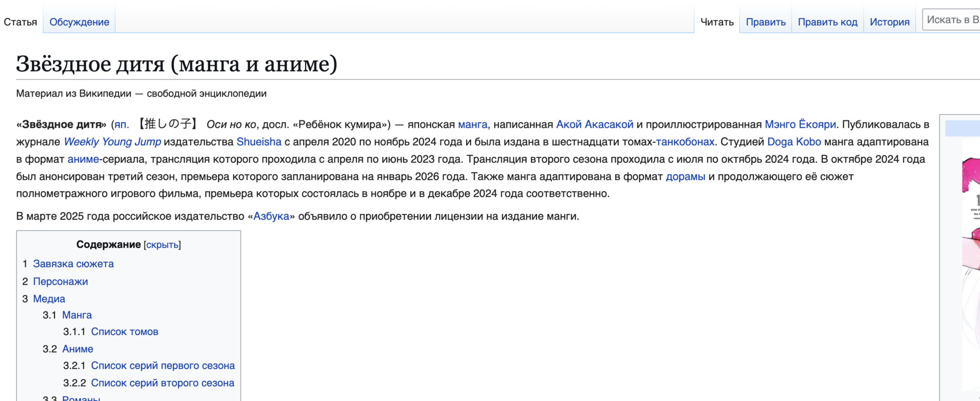Open the Shueisha publisher link
The width and height of the screenshot is (980, 401).
point(259,142)
